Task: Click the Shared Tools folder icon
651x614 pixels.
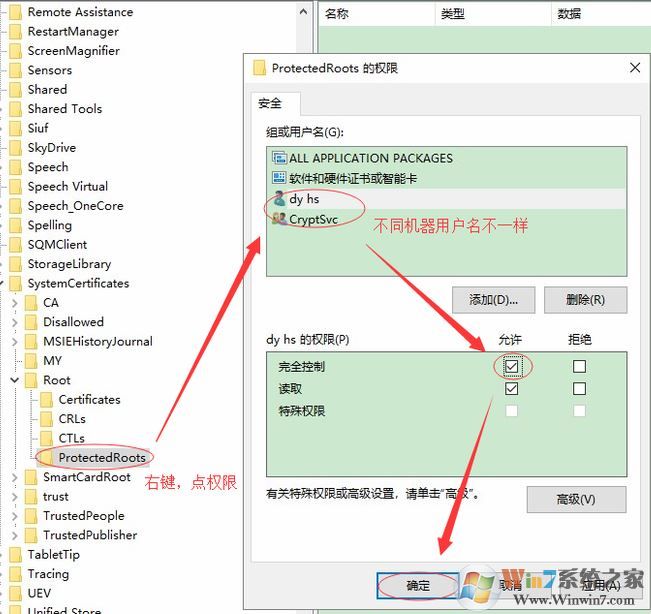Action: point(15,109)
